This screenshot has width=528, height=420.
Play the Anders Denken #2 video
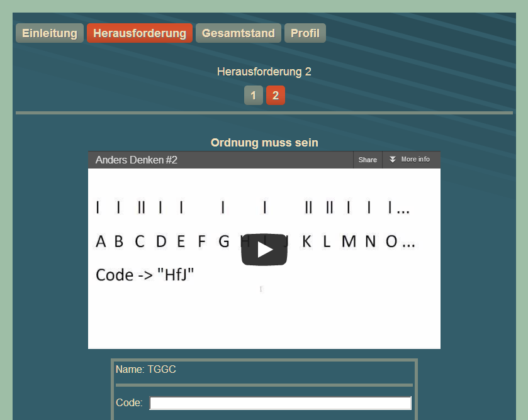pyautogui.click(x=264, y=250)
